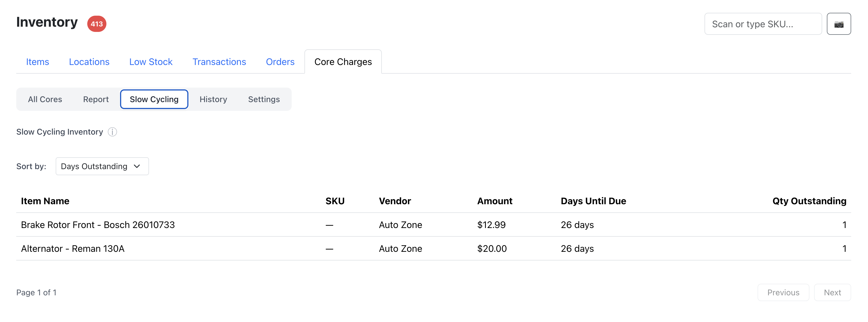The width and height of the screenshot is (868, 322).
Task: Open the Low Stock tab
Action: pyautogui.click(x=151, y=62)
